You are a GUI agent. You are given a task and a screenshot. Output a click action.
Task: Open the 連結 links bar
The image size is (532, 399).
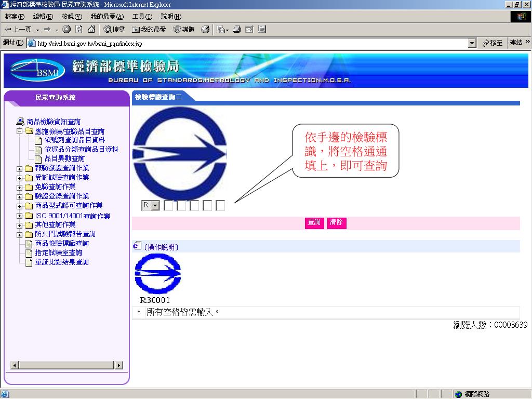click(516, 43)
